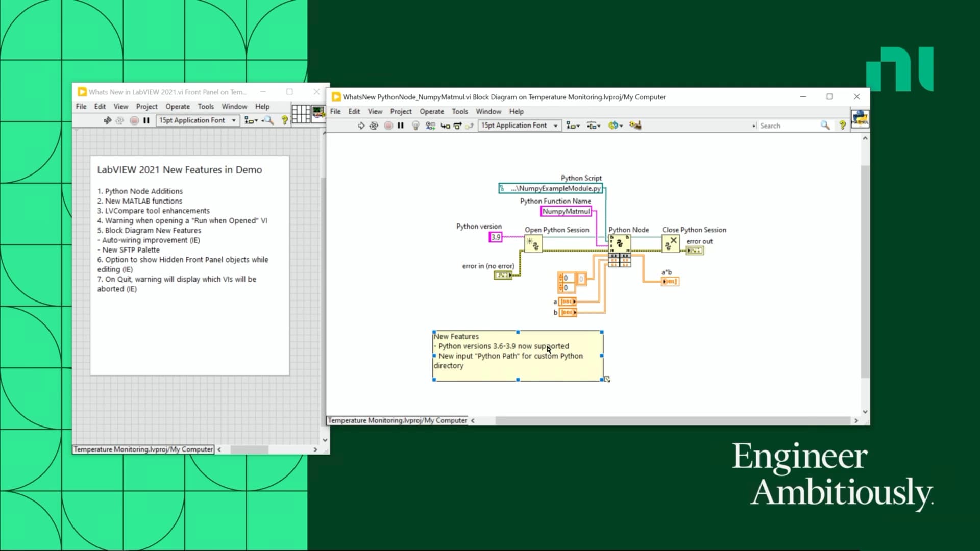Click the Step Into icon
The image size is (980, 551).
click(445, 126)
